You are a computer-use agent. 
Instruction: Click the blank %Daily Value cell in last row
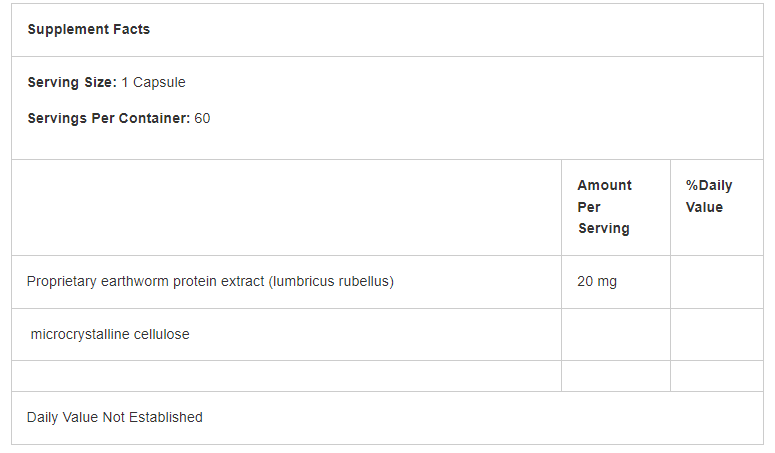tap(716, 376)
